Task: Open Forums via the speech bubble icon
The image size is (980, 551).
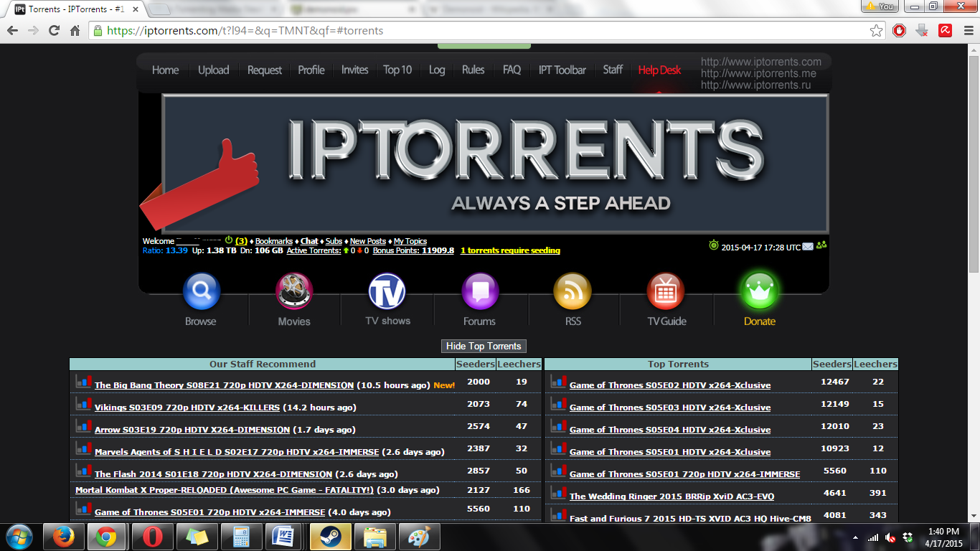Action: point(480,290)
